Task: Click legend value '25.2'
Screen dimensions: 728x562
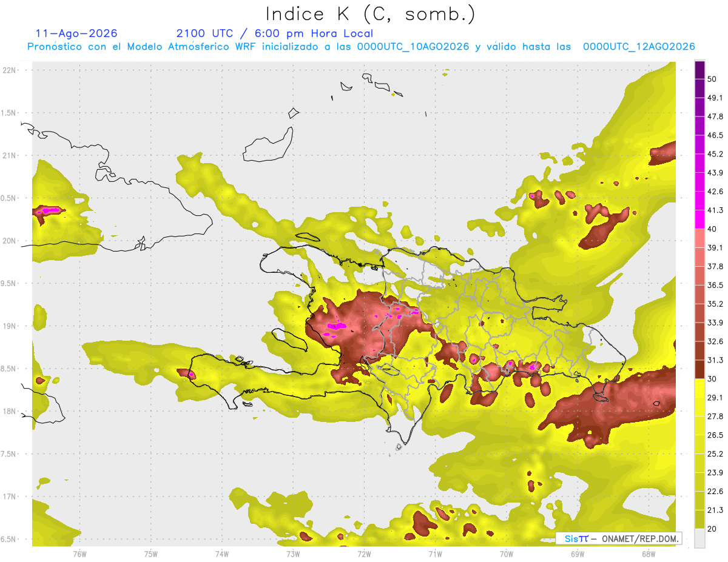Action: pos(715,454)
